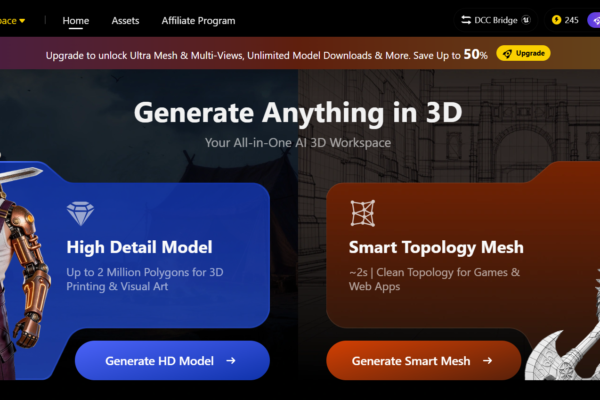
Task: Click the arrow on Generate HD Model
Action: [x=231, y=361]
